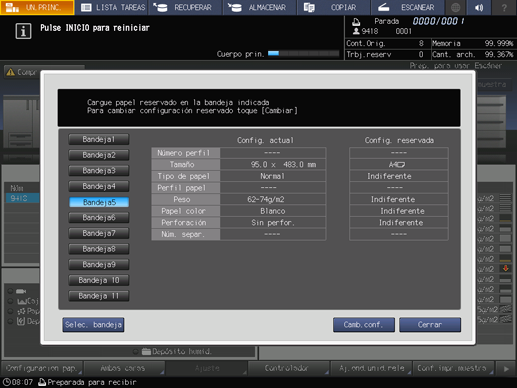Select Bandeja7 tray button
The height and width of the screenshot is (388, 517).
pyautogui.click(x=99, y=233)
